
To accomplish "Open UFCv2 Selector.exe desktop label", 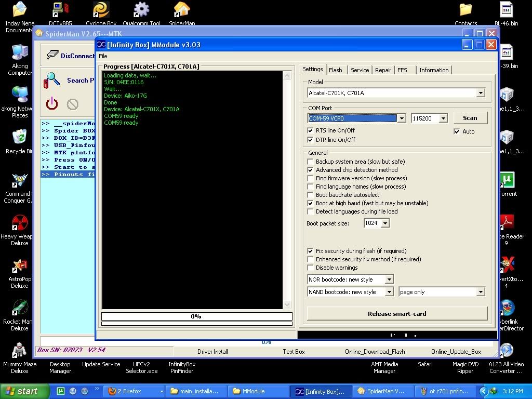I will (x=141, y=367).
